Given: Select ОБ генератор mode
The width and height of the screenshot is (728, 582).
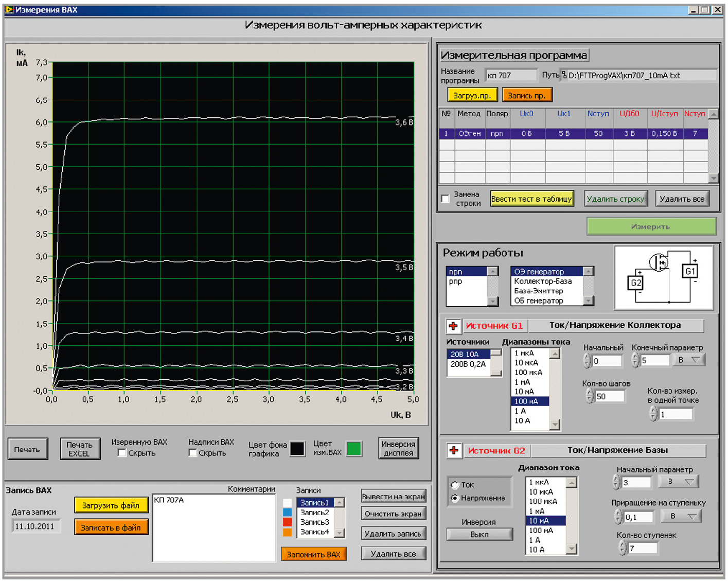Looking at the screenshot, I should click(x=547, y=301).
